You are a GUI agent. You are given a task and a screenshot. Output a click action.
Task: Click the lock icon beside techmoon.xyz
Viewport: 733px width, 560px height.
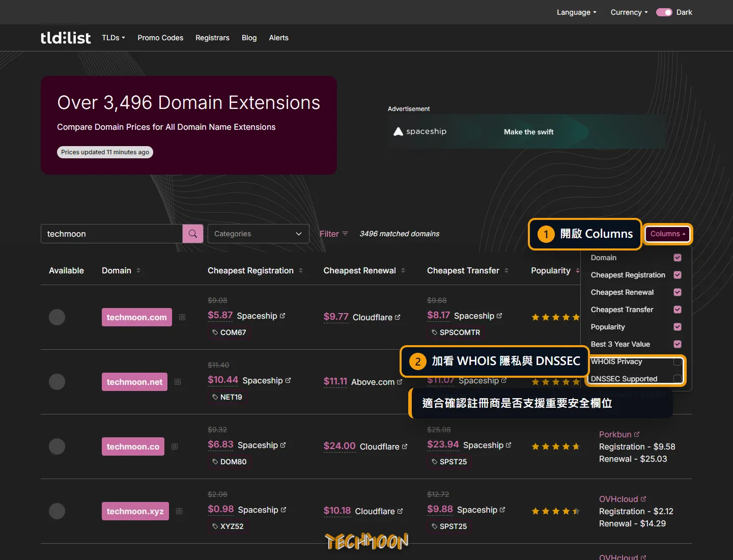tap(179, 511)
